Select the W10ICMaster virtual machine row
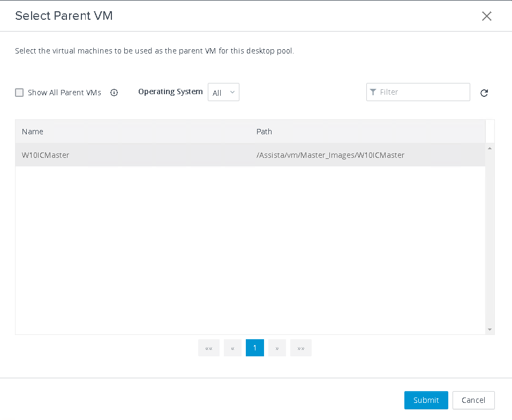The image size is (512, 420). tap(46, 155)
